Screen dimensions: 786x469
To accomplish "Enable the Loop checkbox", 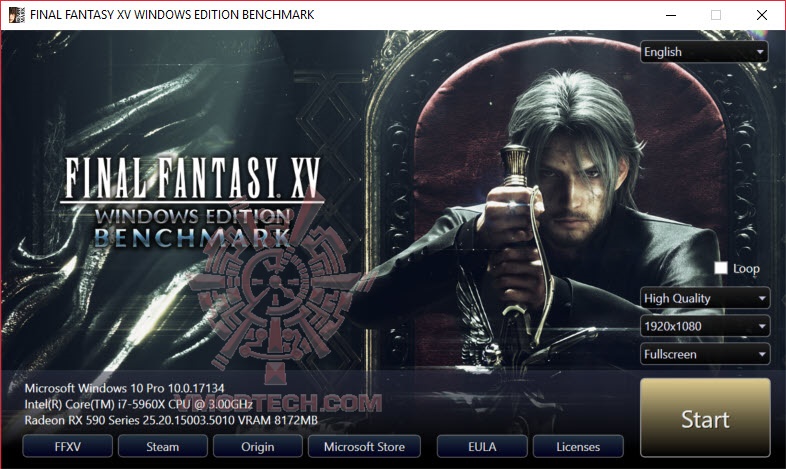I will pos(721,268).
